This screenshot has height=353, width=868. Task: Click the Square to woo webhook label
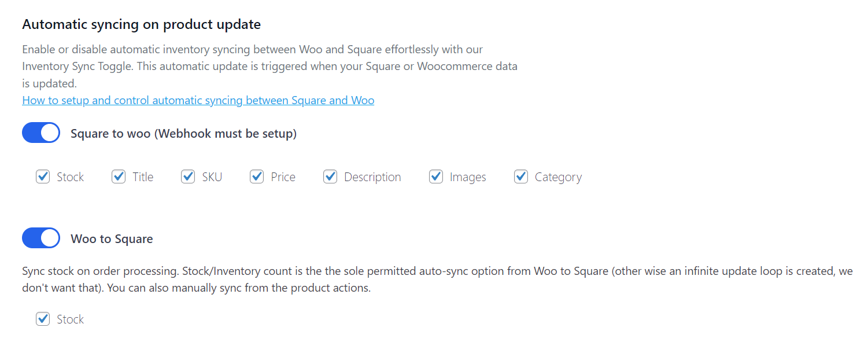(183, 133)
